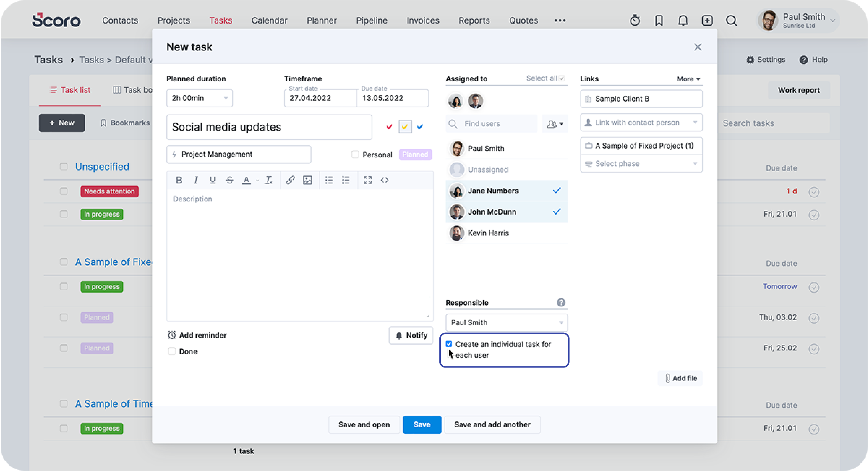Click the quick add plus icon
The width and height of the screenshot is (868, 471).
(x=707, y=20)
